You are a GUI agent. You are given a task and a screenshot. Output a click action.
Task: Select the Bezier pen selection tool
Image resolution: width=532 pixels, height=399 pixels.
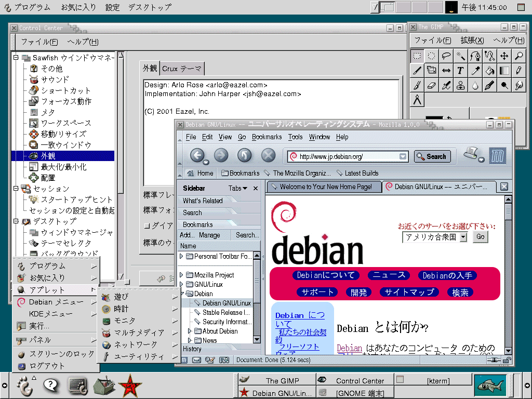pos(475,56)
